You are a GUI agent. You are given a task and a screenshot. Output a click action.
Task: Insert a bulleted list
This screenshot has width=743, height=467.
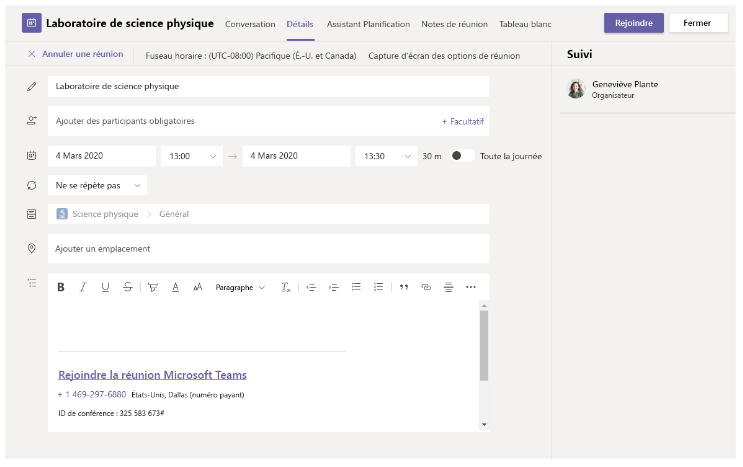356,287
